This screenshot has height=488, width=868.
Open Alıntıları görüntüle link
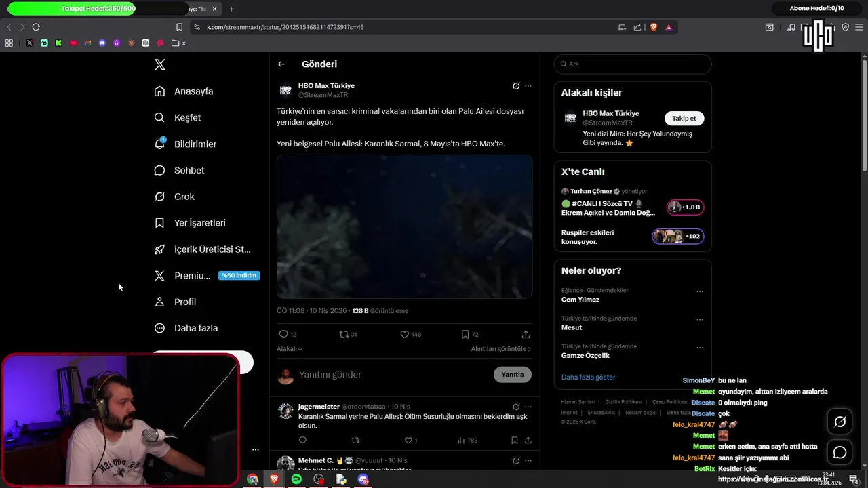click(501, 349)
